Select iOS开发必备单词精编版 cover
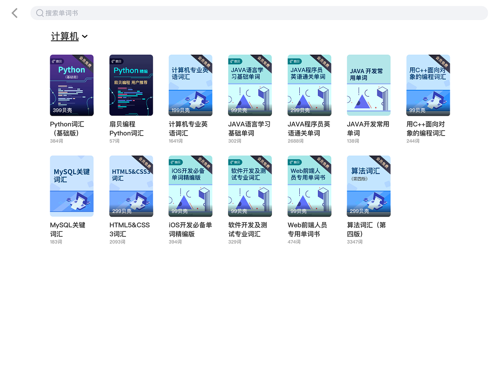Image resolution: width=500 pixels, height=367 pixels. point(190,186)
